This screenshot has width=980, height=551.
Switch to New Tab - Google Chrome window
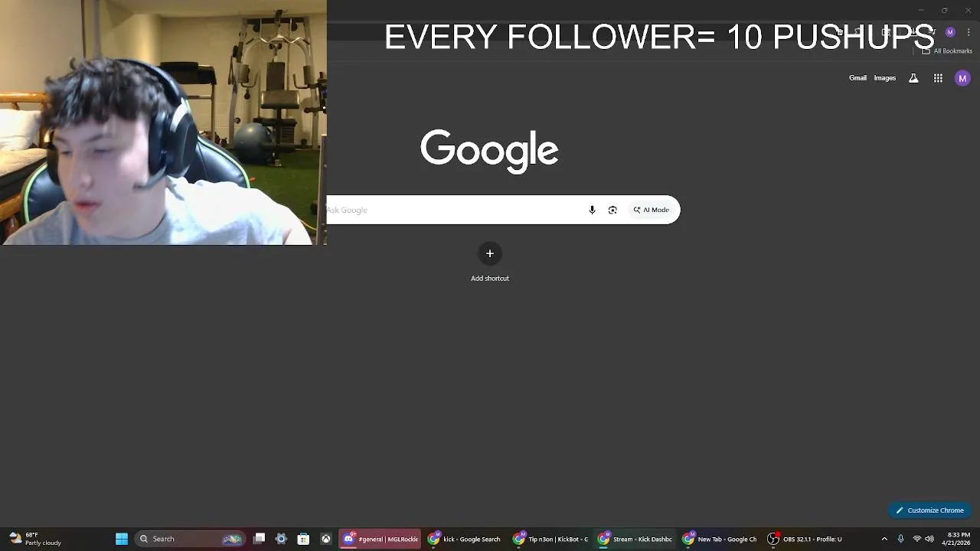[x=720, y=539]
